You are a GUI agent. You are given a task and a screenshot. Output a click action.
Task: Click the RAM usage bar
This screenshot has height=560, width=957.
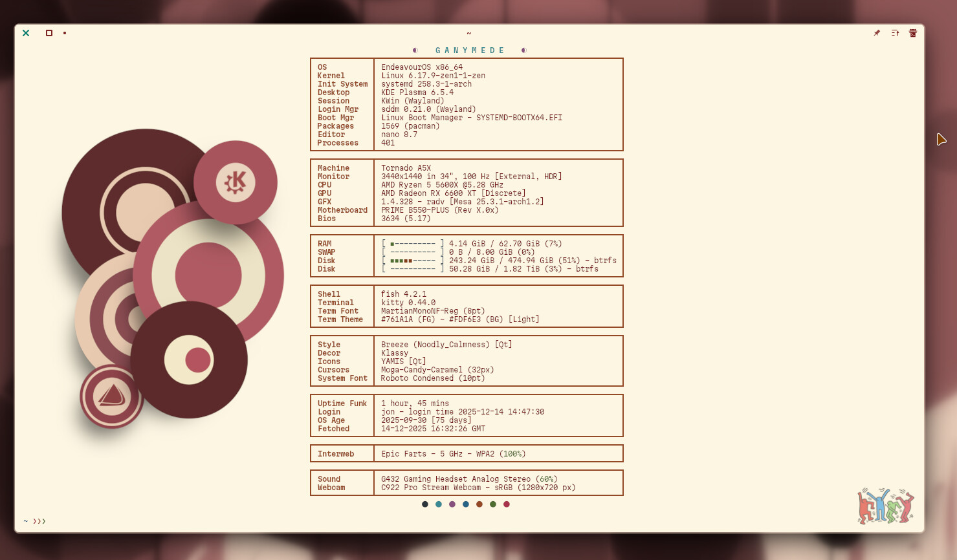[x=413, y=244]
